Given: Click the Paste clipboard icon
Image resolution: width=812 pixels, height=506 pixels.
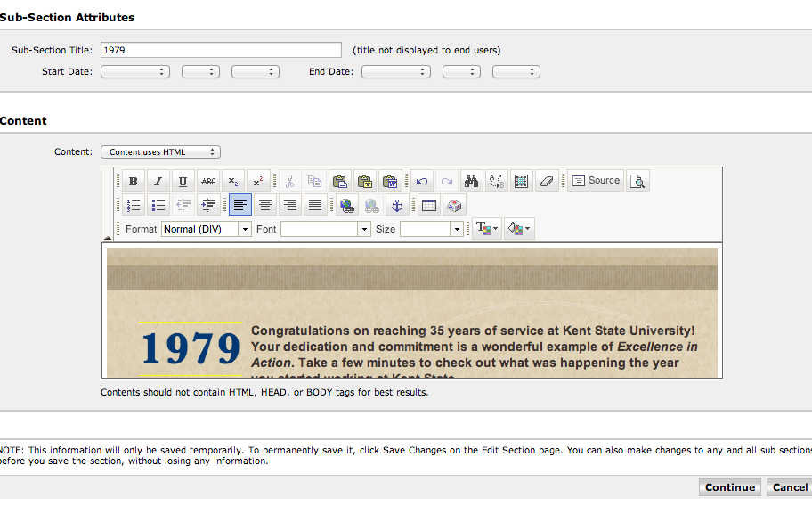Looking at the screenshot, I should 340,181.
